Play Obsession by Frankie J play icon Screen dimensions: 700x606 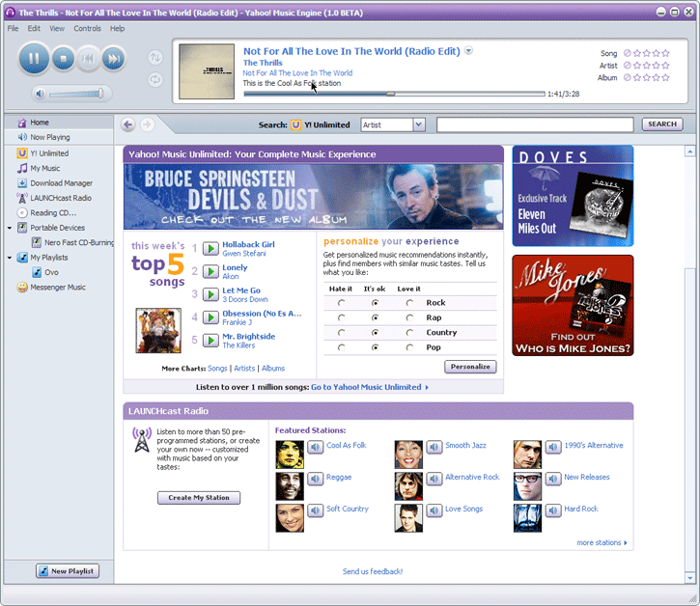click(210, 317)
